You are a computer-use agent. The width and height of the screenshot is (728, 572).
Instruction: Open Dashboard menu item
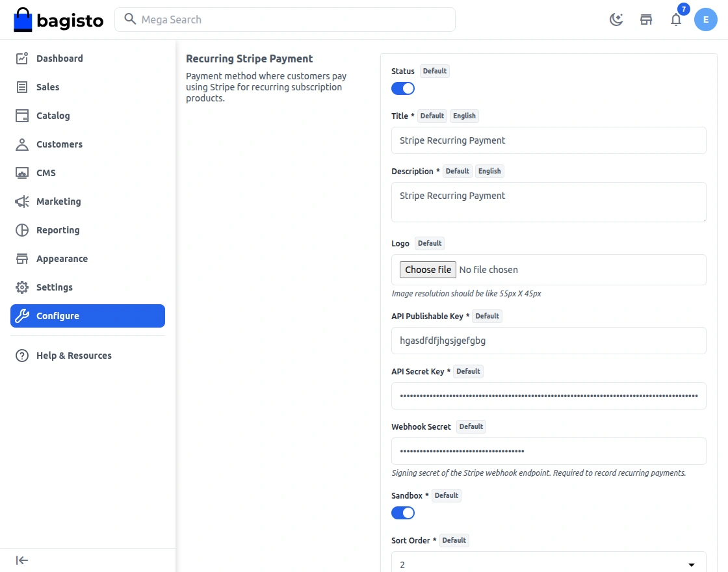(x=88, y=58)
